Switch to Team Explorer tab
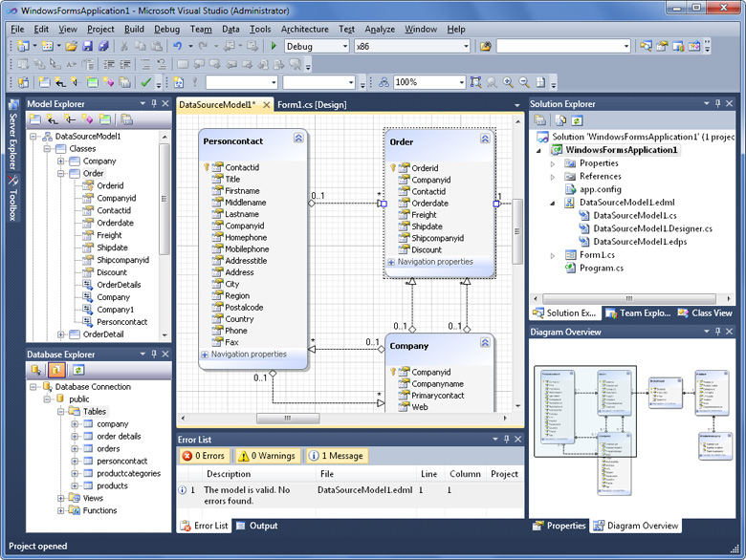746x560 pixels. [x=638, y=312]
